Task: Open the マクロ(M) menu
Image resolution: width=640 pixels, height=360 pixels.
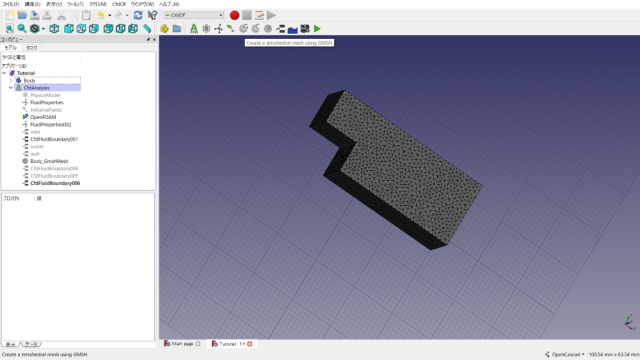Action: click(98, 4)
